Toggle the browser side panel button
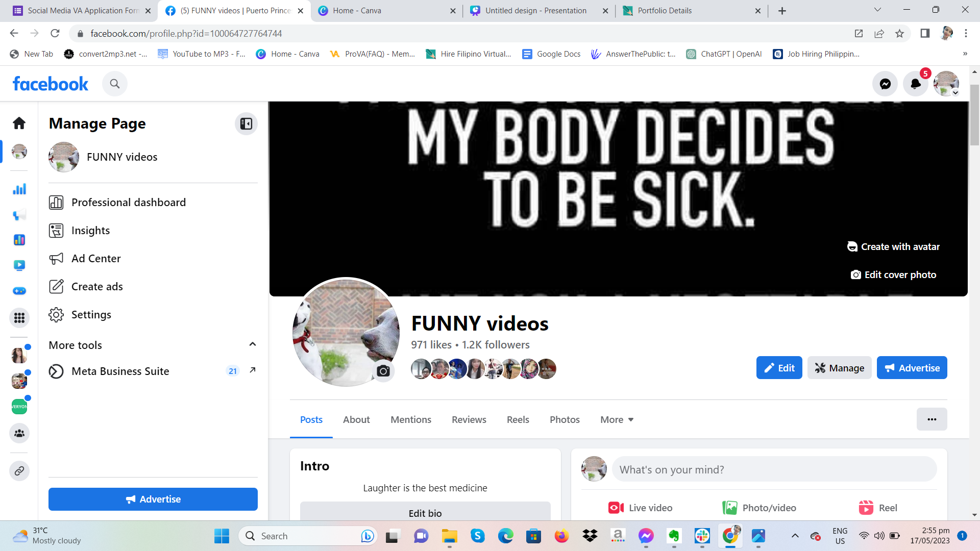 [924, 34]
